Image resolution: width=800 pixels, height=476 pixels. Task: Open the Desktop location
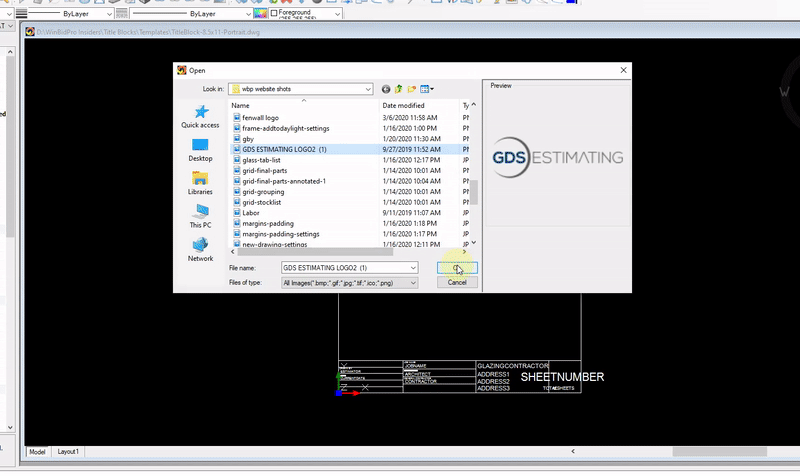tap(200, 150)
